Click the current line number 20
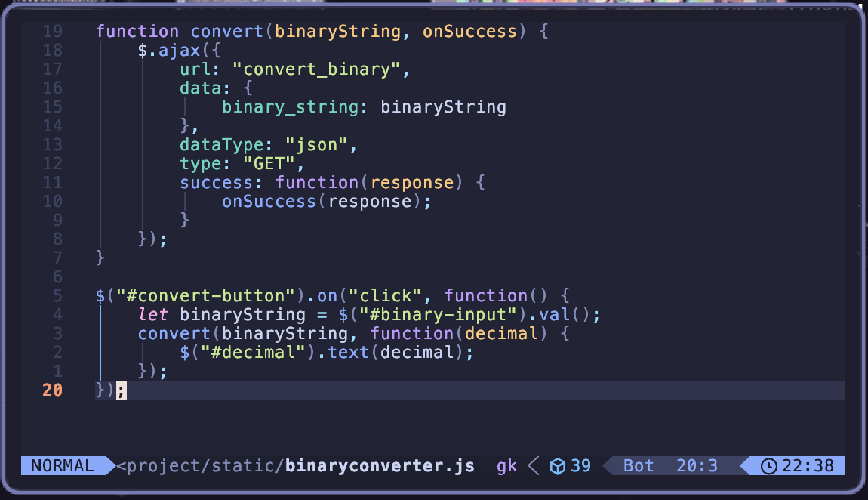This screenshot has height=500, width=868. pos(52,390)
